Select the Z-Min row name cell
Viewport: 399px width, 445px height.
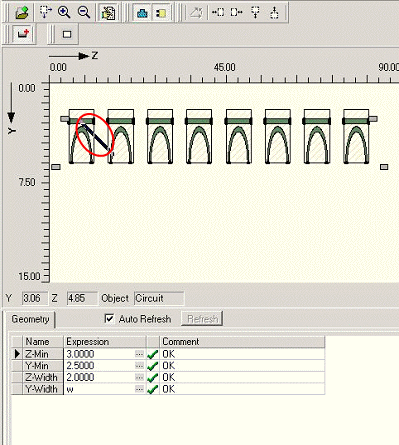pos(43,354)
